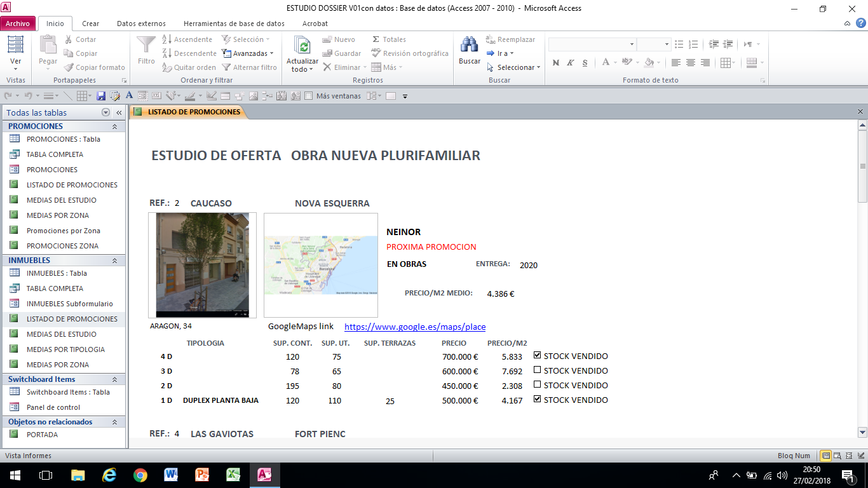Switch to the Datos externos ribbon tab
The width and height of the screenshot is (868, 488).
pos(141,24)
